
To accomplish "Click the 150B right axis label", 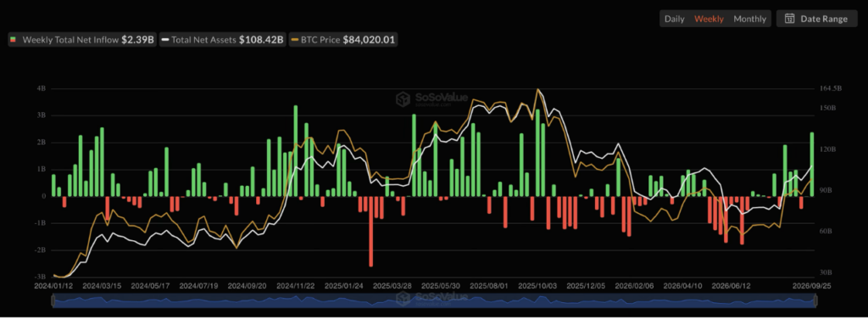I will pyautogui.click(x=828, y=108).
